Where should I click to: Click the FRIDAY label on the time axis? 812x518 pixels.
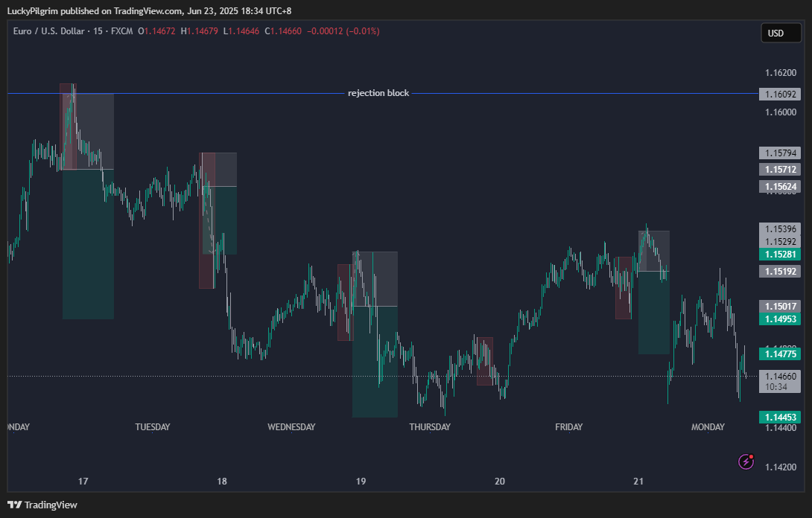click(x=569, y=426)
